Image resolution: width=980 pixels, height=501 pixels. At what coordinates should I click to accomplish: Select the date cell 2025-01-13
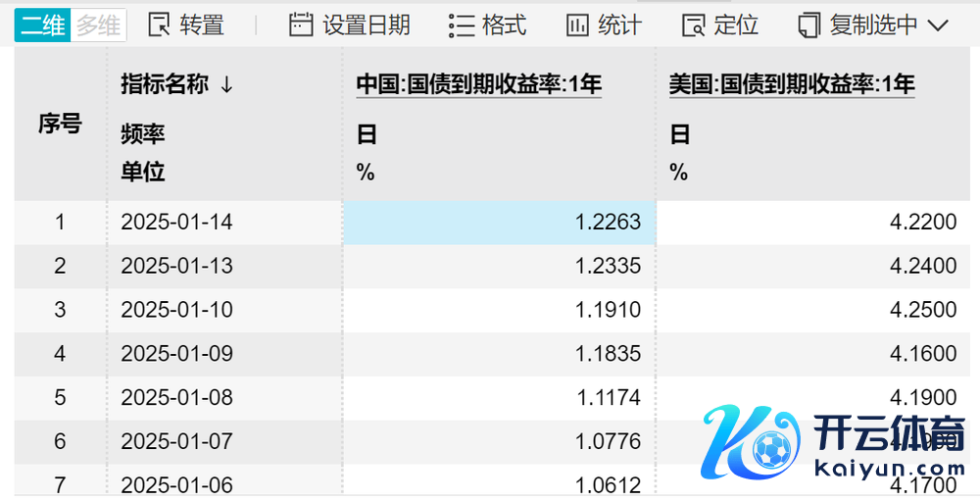coord(176,266)
